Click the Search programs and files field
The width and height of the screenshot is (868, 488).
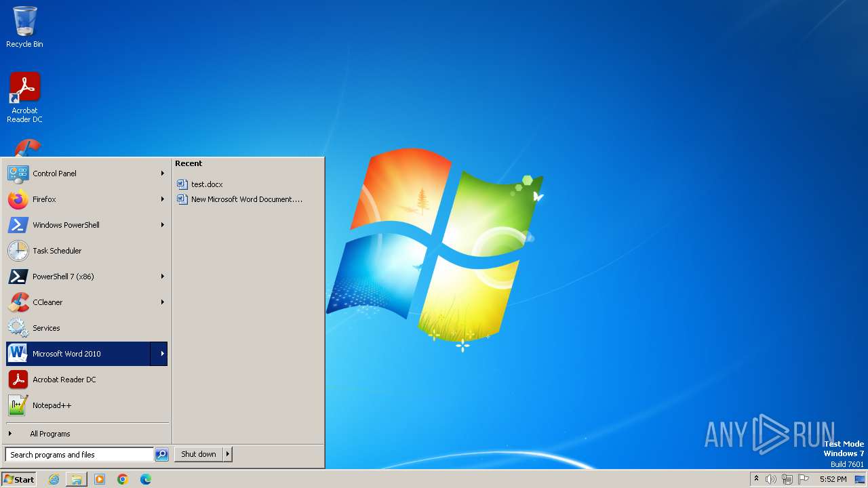pyautogui.click(x=79, y=455)
